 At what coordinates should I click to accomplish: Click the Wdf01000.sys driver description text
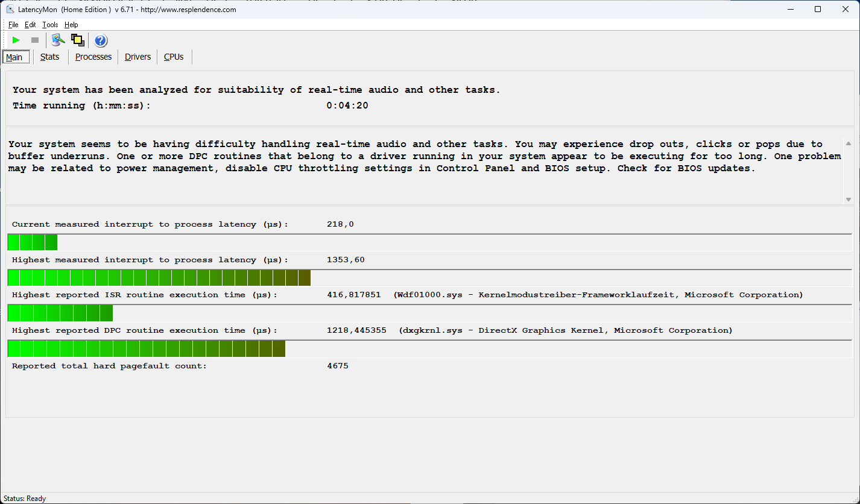point(598,295)
